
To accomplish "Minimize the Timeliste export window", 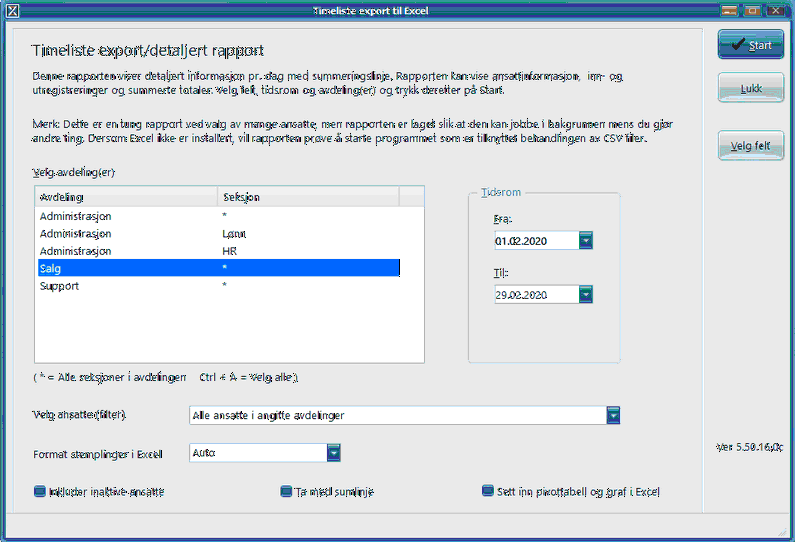I will coord(730,10).
